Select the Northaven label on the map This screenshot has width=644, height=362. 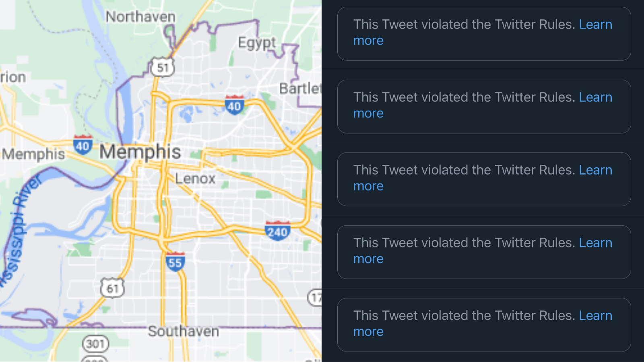pyautogui.click(x=141, y=17)
